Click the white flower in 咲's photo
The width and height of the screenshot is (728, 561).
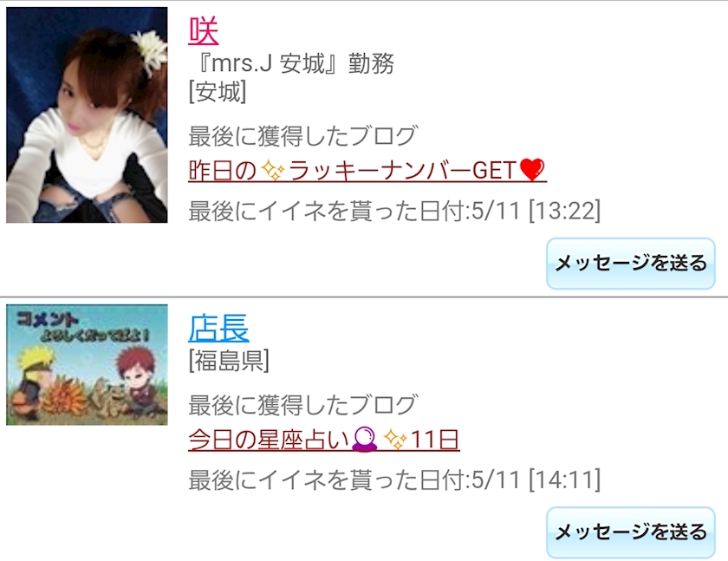point(148,50)
